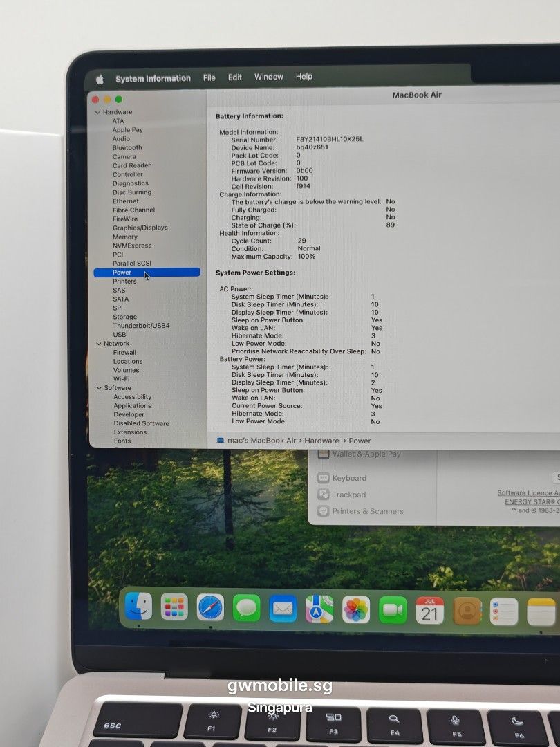Viewport: 560px width, 747px height.
Task: Select Parallel SCSI in the sidebar
Action: (x=132, y=264)
